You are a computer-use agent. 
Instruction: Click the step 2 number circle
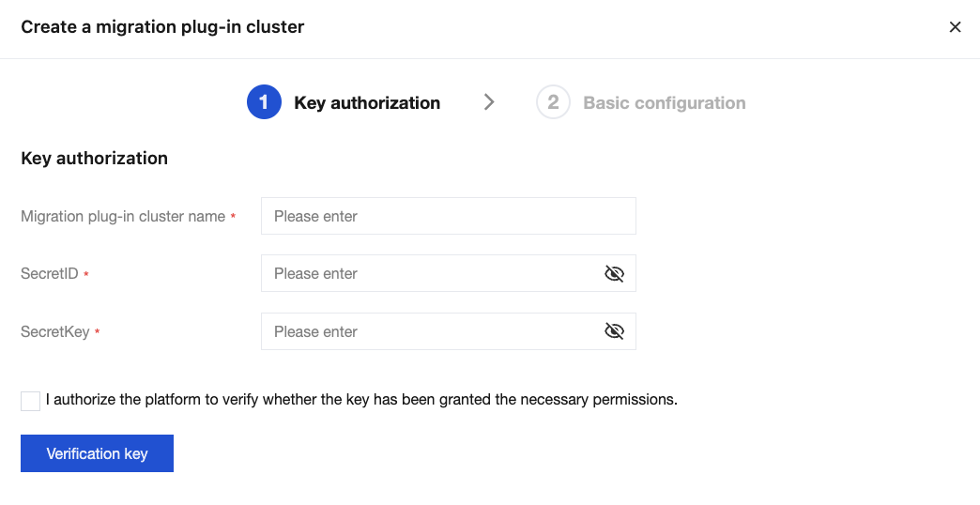pyautogui.click(x=553, y=102)
